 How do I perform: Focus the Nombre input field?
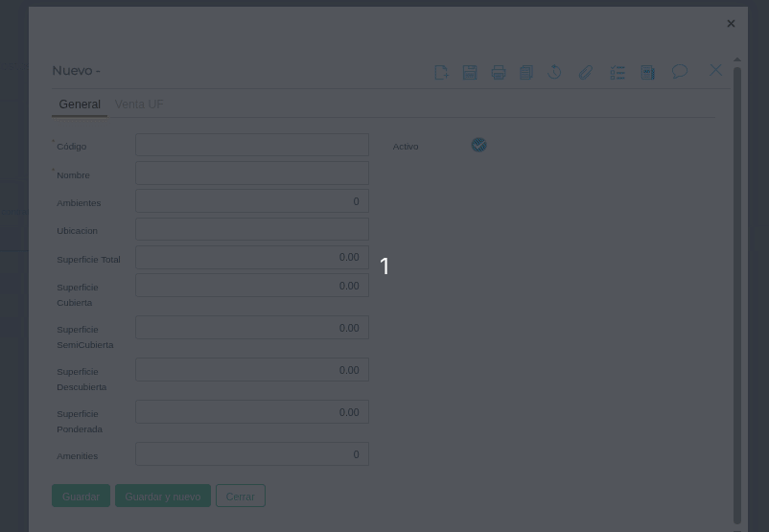pyautogui.click(x=252, y=173)
